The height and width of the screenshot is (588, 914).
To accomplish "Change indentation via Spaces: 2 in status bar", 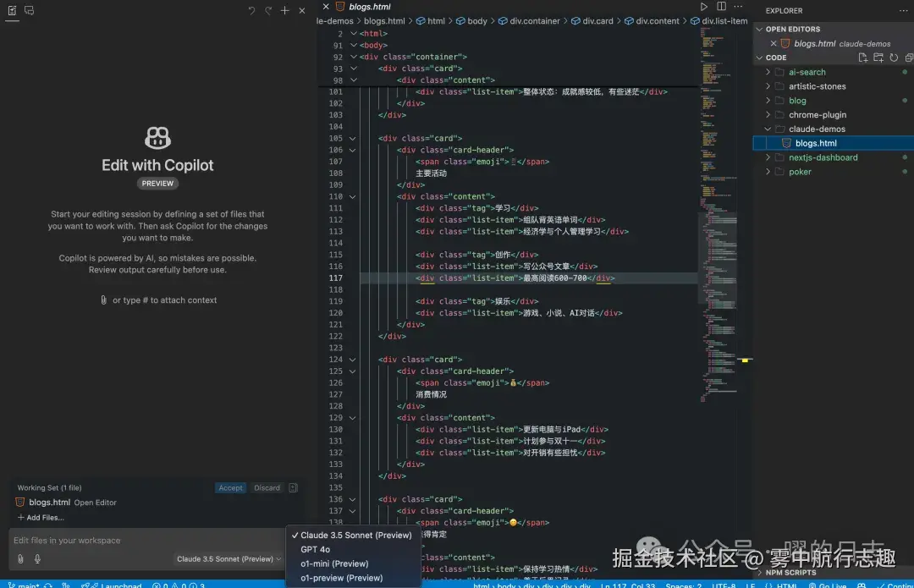I will click(683, 585).
